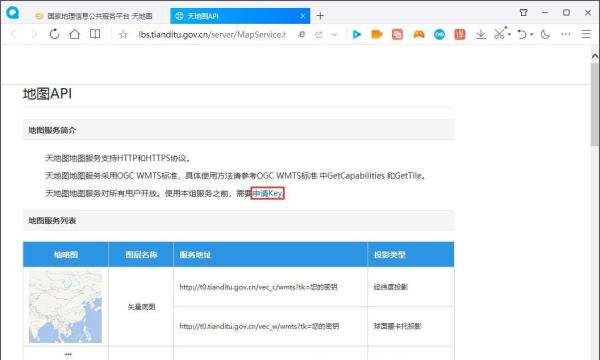Reload the page with refresh icon

[54, 34]
